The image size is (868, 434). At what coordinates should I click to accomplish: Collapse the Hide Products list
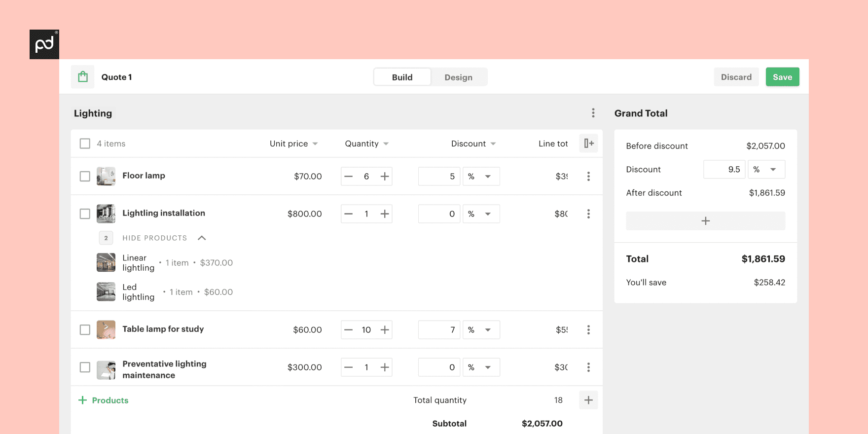tap(201, 238)
